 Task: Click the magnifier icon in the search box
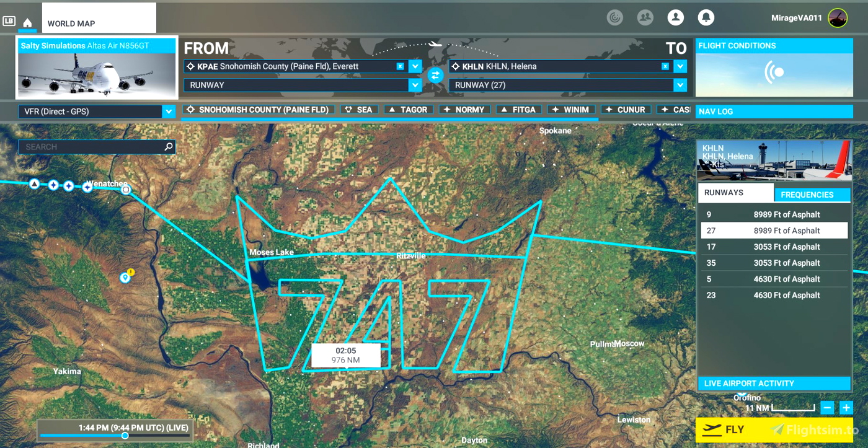click(167, 147)
